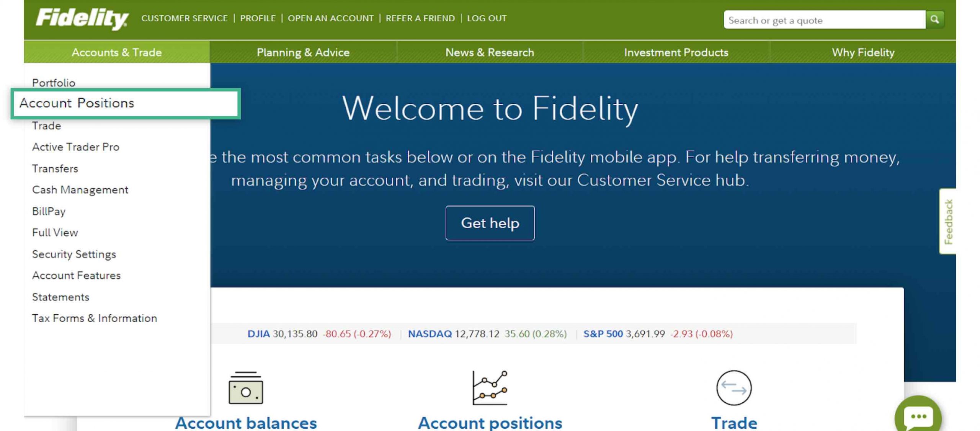Click the Account positions icon
The width and height of the screenshot is (980, 431).
489,387
